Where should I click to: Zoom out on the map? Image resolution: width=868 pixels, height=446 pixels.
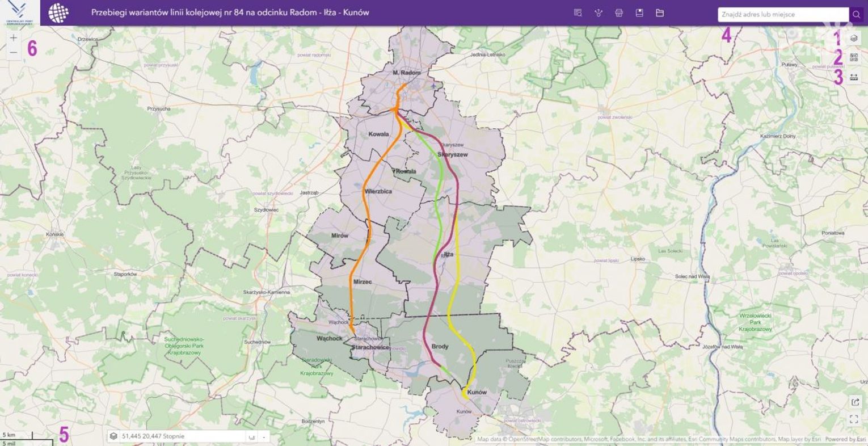click(14, 53)
